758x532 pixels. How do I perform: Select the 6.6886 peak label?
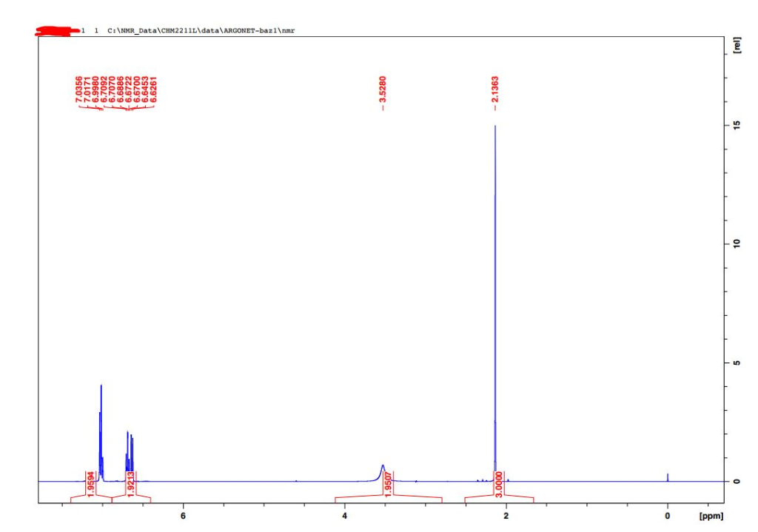point(121,89)
